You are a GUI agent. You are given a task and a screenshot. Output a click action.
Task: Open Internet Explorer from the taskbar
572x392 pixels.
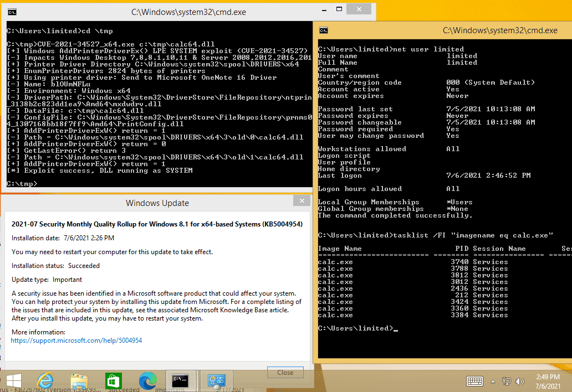pos(45,381)
